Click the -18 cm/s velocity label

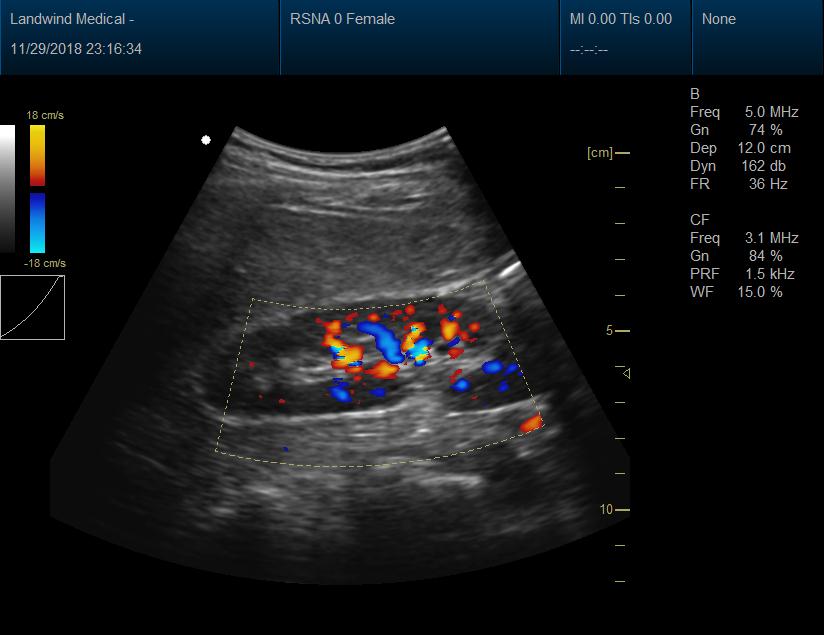pyautogui.click(x=45, y=263)
